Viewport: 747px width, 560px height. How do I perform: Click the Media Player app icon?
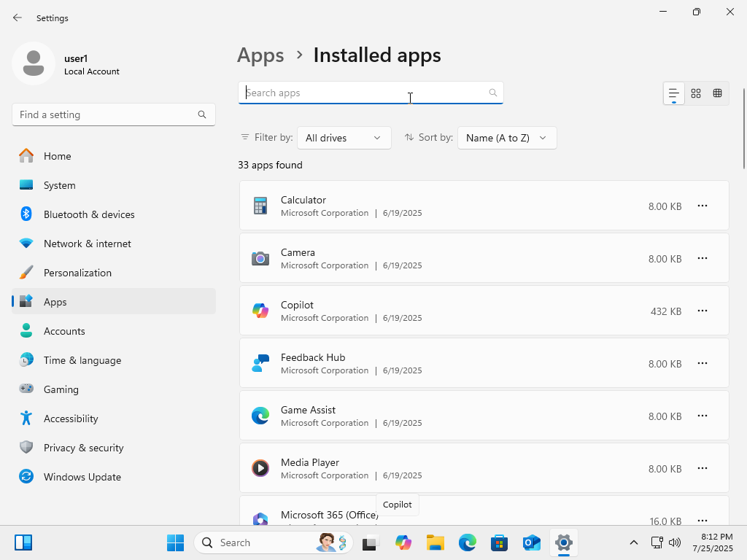[x=260, y=468]
